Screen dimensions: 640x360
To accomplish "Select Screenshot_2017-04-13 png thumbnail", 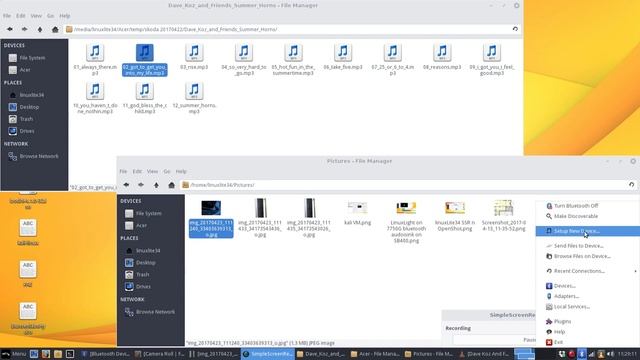I will 503,208.
